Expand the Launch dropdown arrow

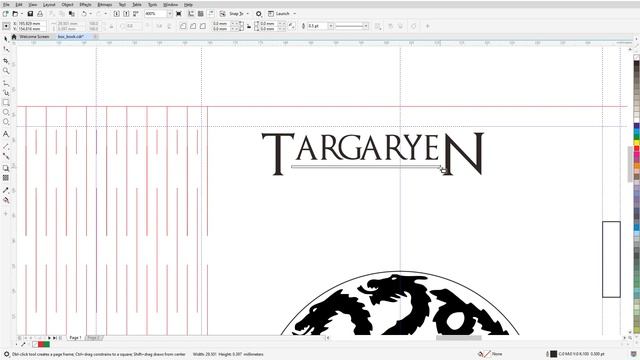point(294,14)
